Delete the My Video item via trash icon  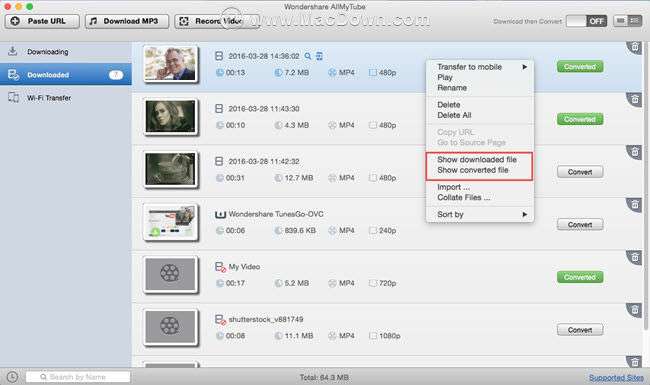[x=635, y=258]
